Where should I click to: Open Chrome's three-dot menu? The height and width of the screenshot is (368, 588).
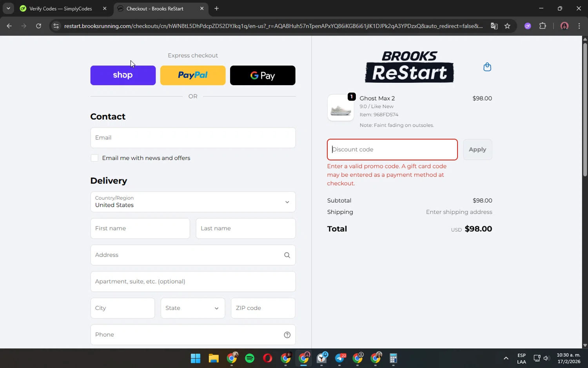579,26
